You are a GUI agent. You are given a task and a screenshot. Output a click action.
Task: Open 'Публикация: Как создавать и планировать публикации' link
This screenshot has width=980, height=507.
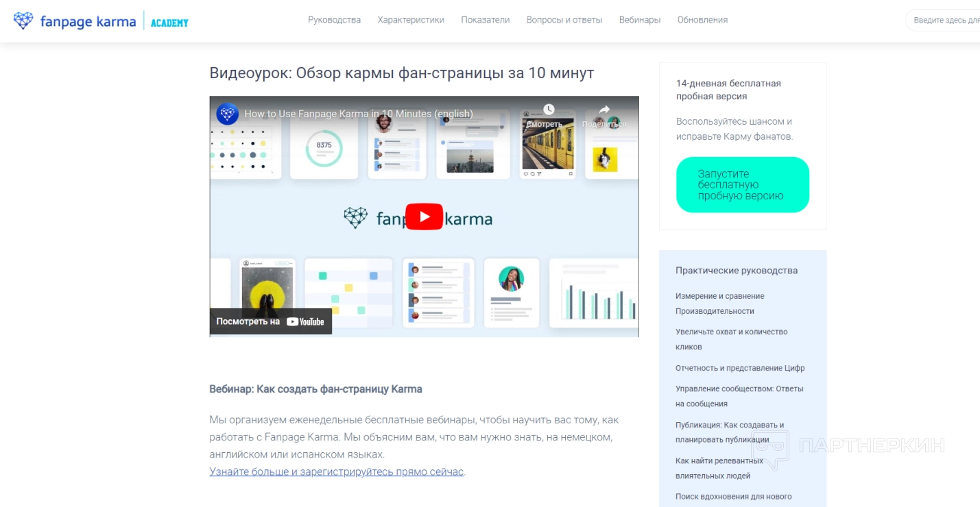(730, 432)
